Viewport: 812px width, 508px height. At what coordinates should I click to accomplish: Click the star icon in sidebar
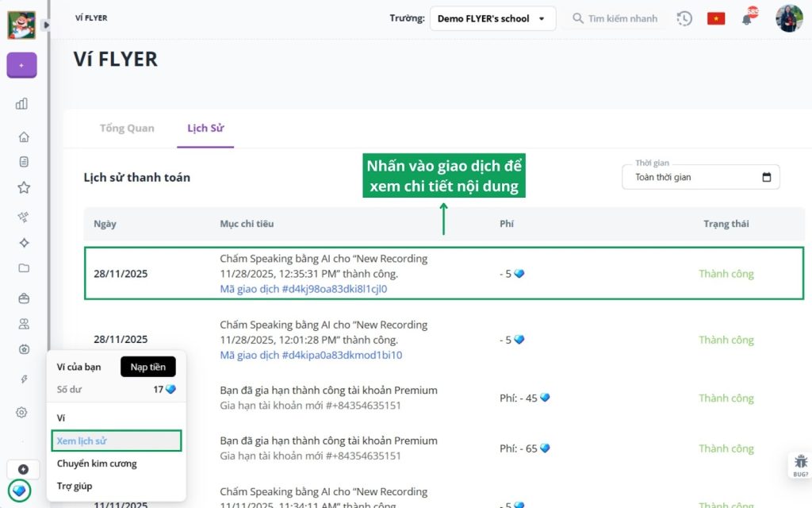point(24,188)
